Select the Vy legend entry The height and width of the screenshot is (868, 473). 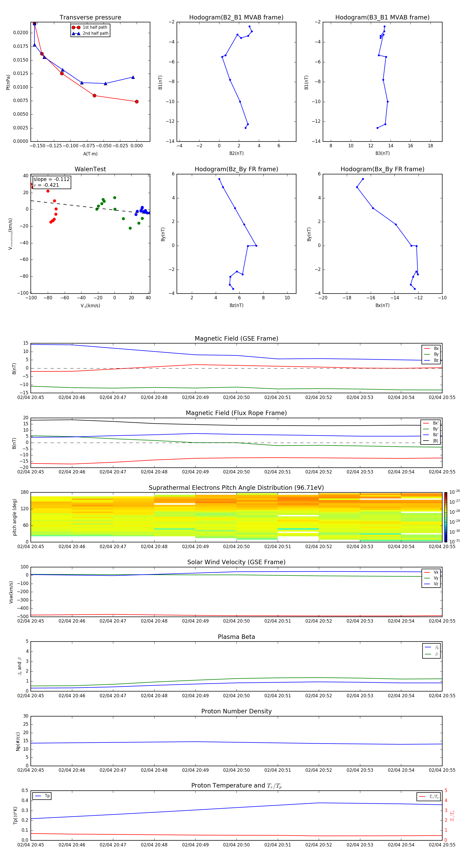click(431, 578)
